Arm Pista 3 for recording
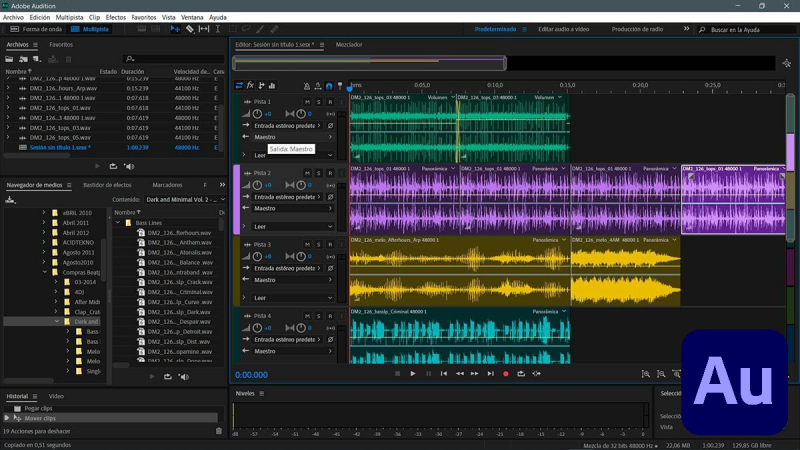 pos(330,244)
